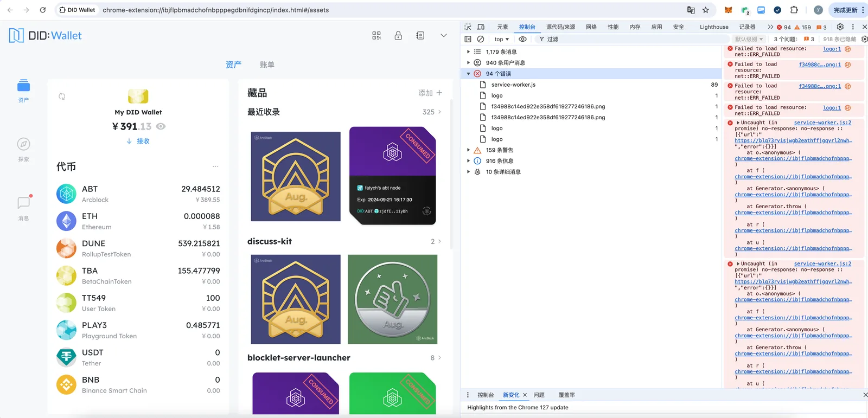
Task: Open blocklet-server-launcher collection arrow
Action: 439,358
